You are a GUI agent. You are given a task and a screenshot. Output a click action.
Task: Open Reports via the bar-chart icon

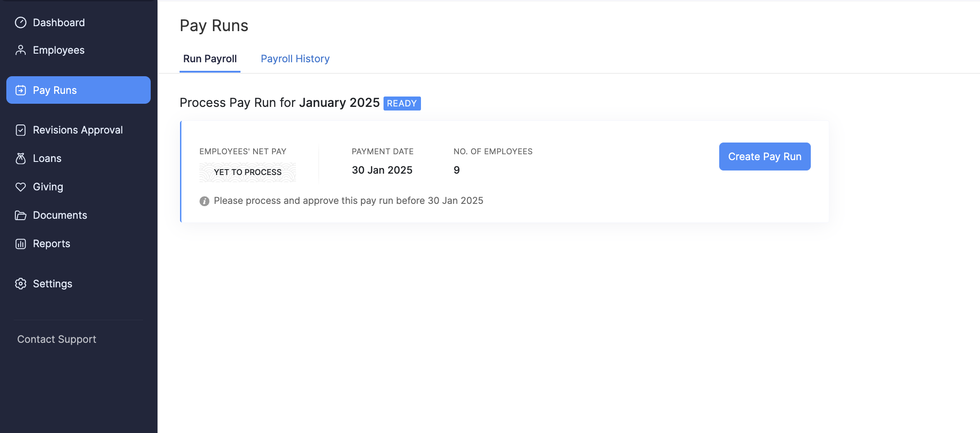tap(21, 243)
